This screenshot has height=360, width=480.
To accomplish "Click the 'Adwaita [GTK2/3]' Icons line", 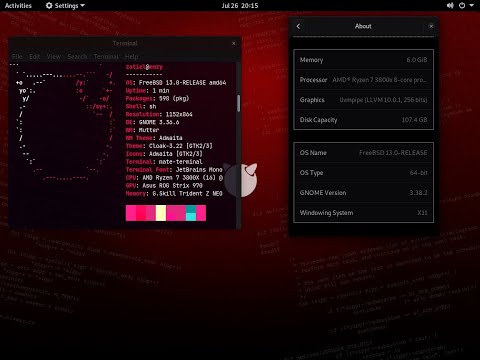I will 164,154.
